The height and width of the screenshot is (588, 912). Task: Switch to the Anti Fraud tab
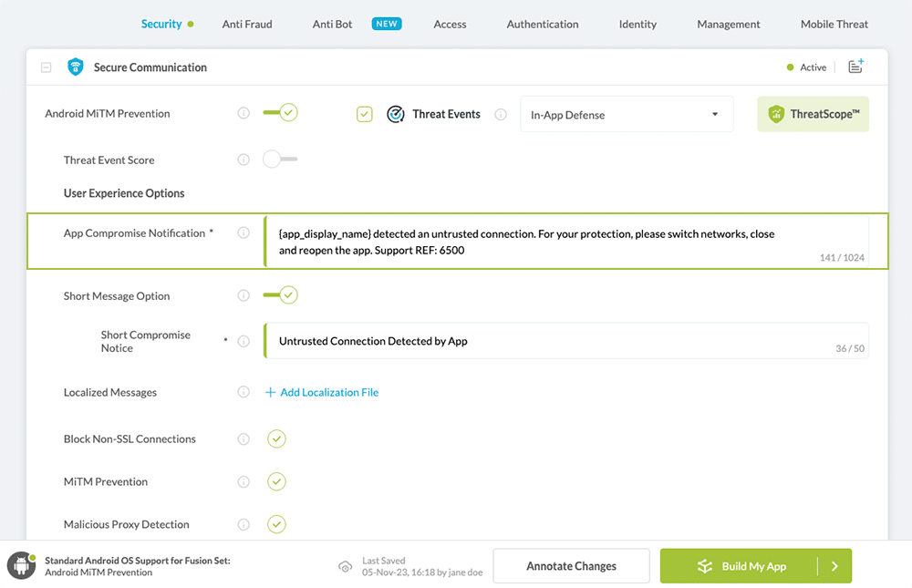[247, 25]
